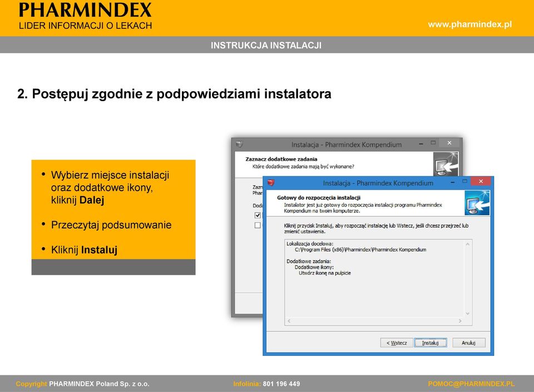Screen dimensions: 534x392
Task: Click the summary scroll up arrow
Action: pyautogui.click(x=468, y=244)
